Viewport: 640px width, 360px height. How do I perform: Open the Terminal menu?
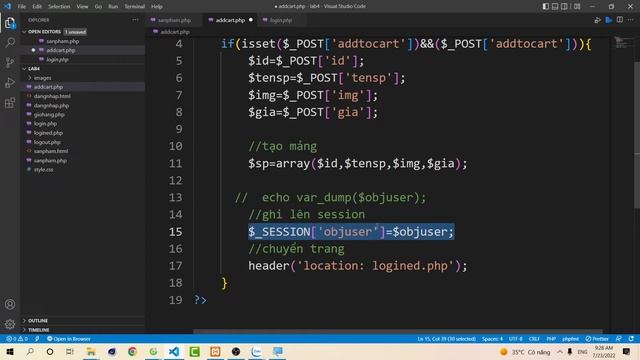pos(134,6)
